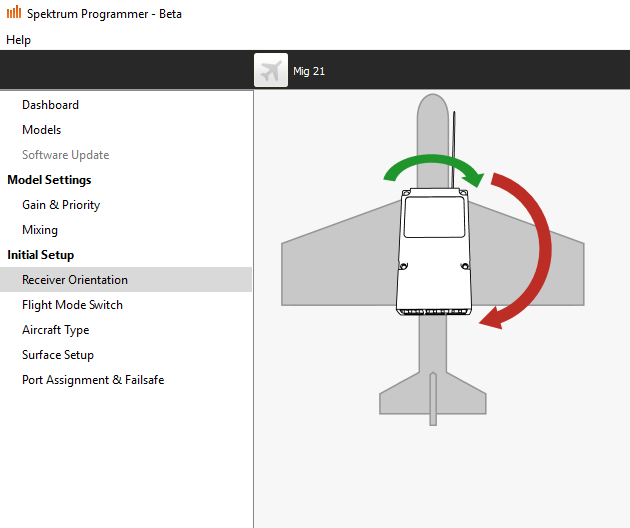
Task: Open the Mixing settings
Action: click(40, 230)
